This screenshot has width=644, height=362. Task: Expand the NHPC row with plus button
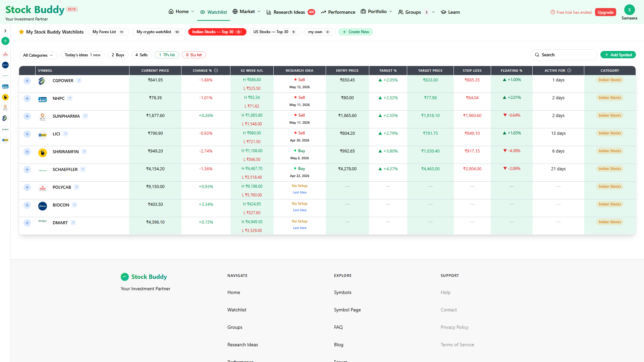[27, 99]
